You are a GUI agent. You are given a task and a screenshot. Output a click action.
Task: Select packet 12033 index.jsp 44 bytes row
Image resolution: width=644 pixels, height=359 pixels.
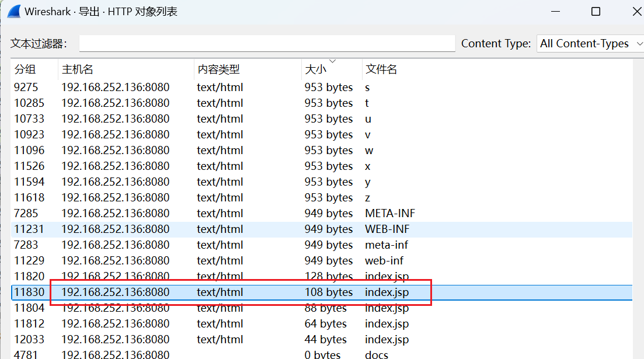(x=234, y=339)
